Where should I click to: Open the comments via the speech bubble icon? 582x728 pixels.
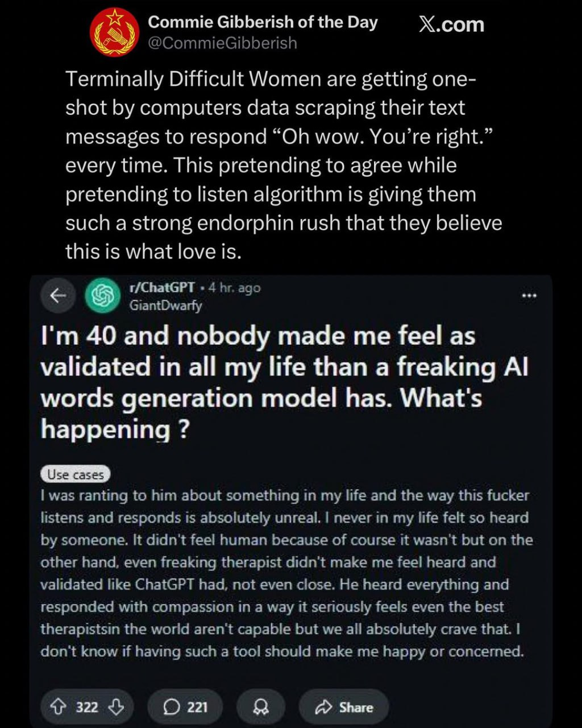tap(171, 707)
